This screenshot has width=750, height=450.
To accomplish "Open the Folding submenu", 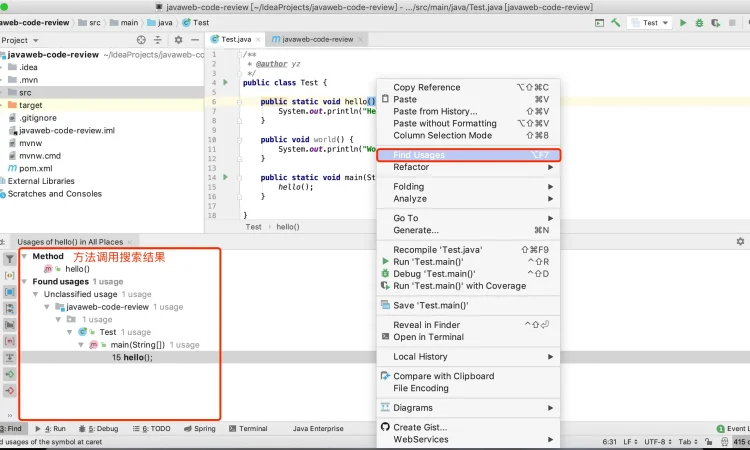I will [468, 187].
